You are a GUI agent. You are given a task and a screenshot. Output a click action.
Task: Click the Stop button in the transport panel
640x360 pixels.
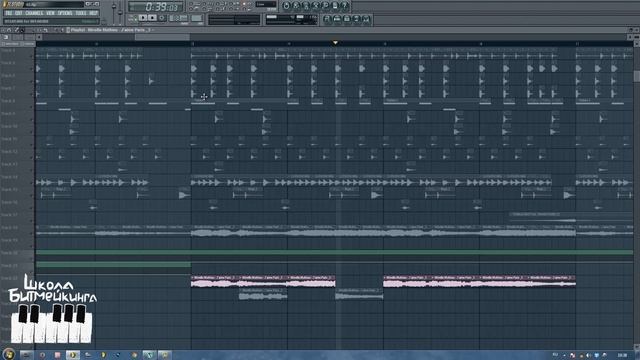[152, 18]
